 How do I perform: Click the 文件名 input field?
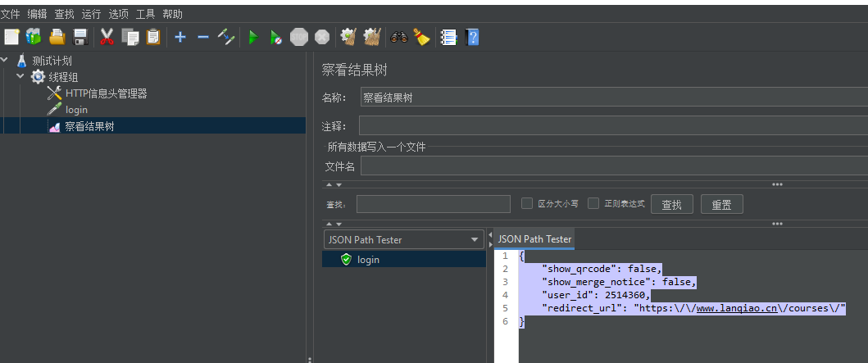pos(615,166)
